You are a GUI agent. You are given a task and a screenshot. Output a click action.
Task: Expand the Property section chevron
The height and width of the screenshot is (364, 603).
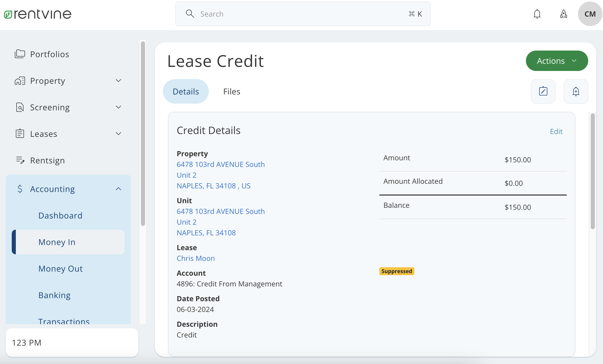[118, 80]
